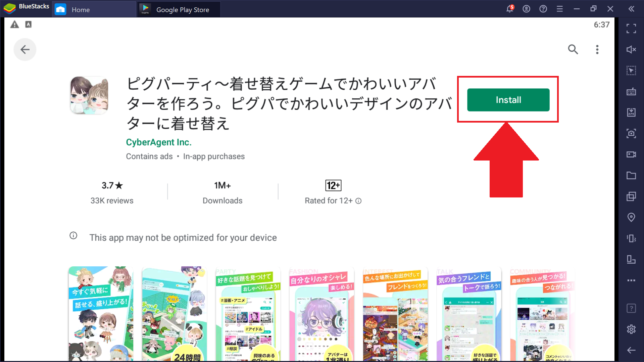Click the 1M+ Downloads stat
The image size is (644, 362).
click(222, 192)
